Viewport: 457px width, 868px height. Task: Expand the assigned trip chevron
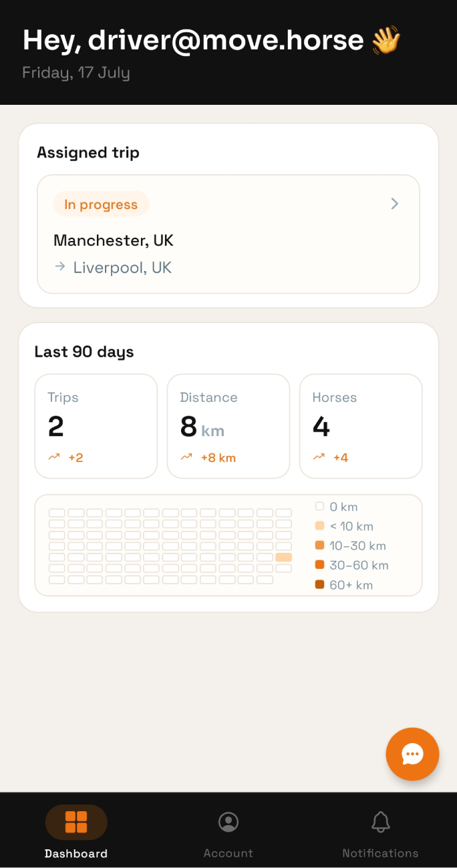(x=395, y=204)
